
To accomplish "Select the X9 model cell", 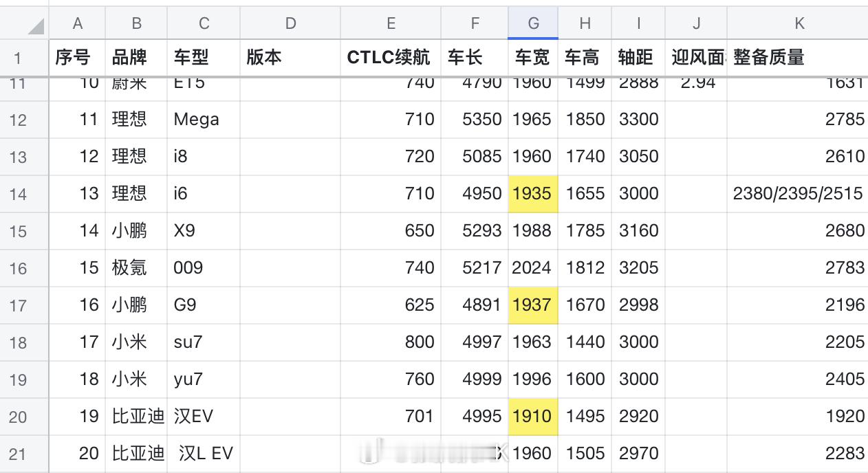I will 204,231.
